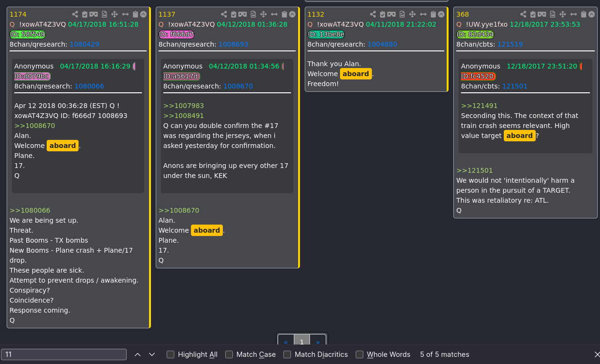600x364 pixels.
Task: Click the clipboard-check icon on post 1132
Action: tap(383, 14)
